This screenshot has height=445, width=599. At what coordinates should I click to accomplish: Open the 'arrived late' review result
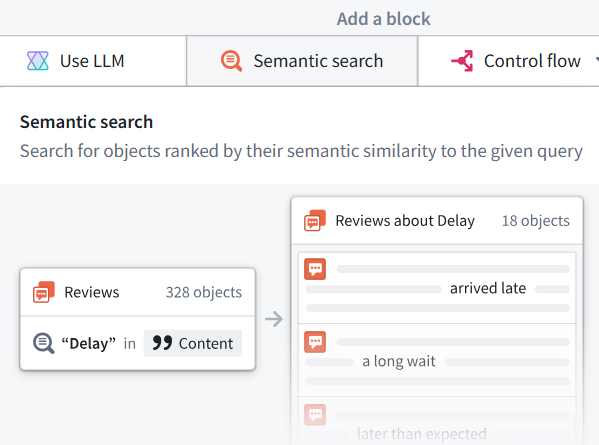pos(437,288)
